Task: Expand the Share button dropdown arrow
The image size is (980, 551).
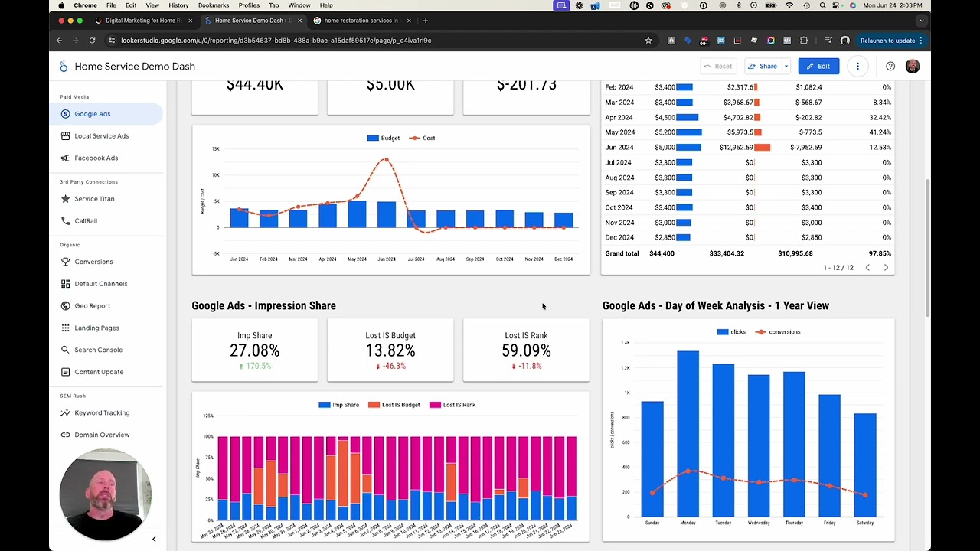Action: tap(786, 67)
